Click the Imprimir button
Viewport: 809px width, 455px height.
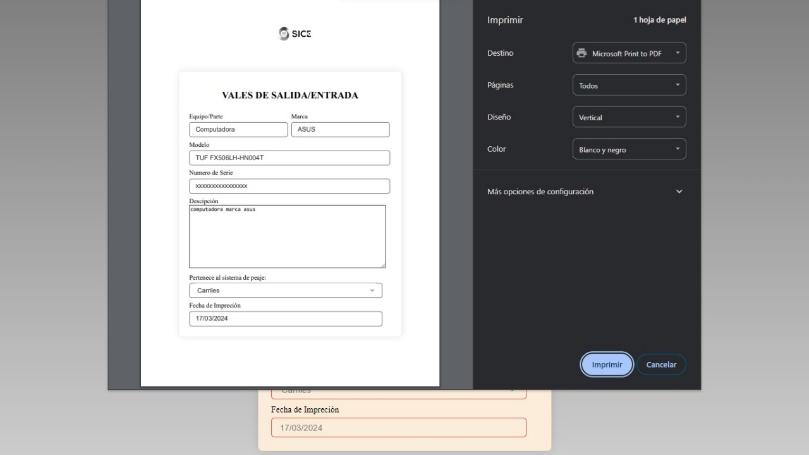(607, 364)
